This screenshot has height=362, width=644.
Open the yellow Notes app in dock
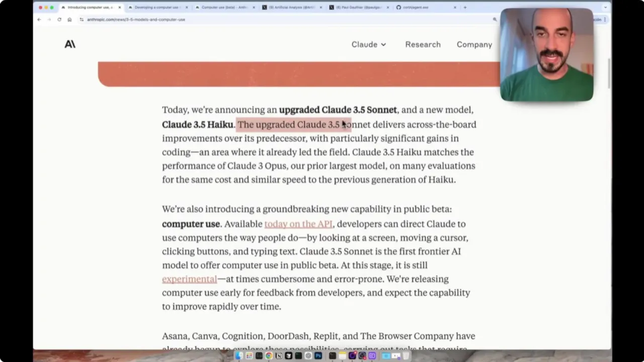pyautogui.click(x=342, y=356)
